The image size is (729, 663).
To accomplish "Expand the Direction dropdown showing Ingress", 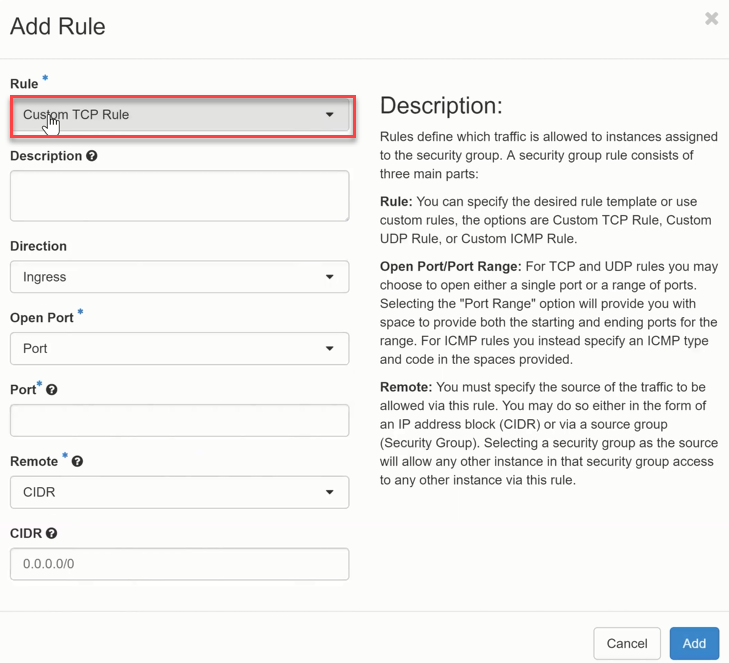I will (180, 277).
